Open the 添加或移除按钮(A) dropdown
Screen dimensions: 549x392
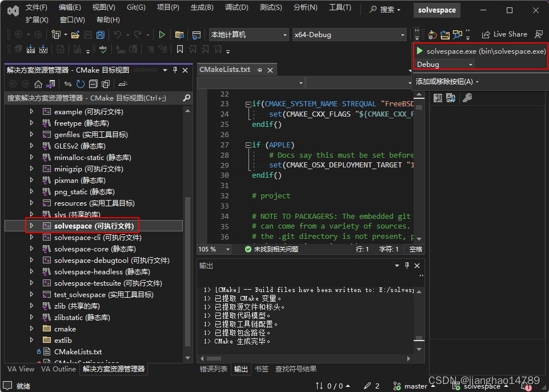click(x=447, y=82)
